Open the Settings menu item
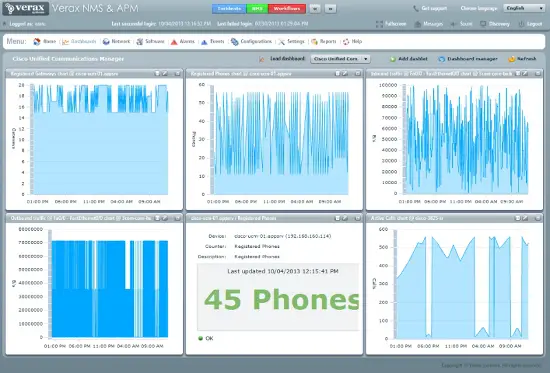This screenshot has width=550, height=373. (291, 41)
